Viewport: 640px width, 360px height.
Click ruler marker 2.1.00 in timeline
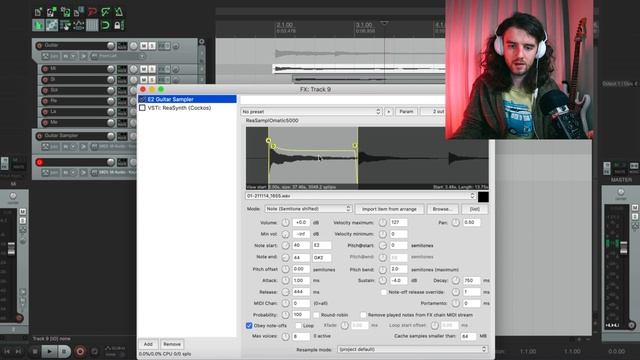[x=284, y=25]
